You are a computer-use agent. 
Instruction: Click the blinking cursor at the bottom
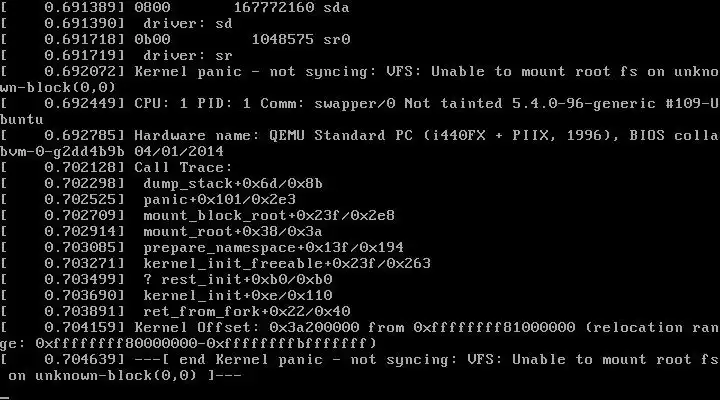coord(5,398)
